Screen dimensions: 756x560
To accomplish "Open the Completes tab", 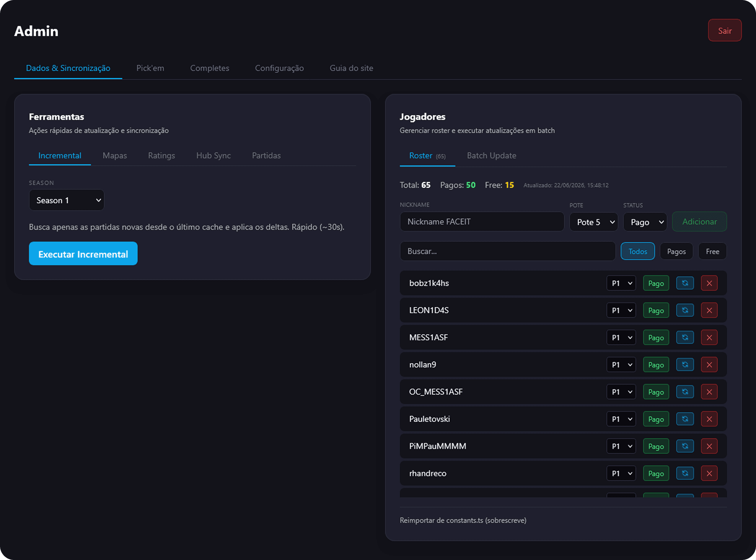I will coord(209,68).
